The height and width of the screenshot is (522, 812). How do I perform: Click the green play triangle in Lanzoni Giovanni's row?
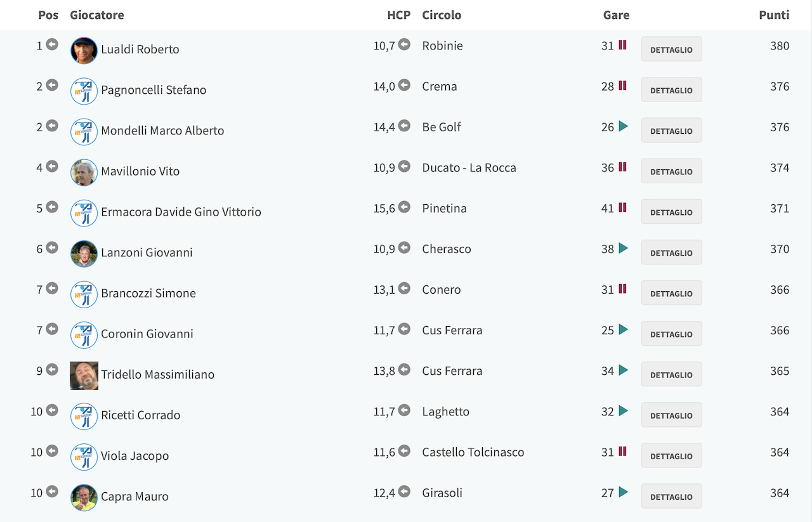coord(624,248)
